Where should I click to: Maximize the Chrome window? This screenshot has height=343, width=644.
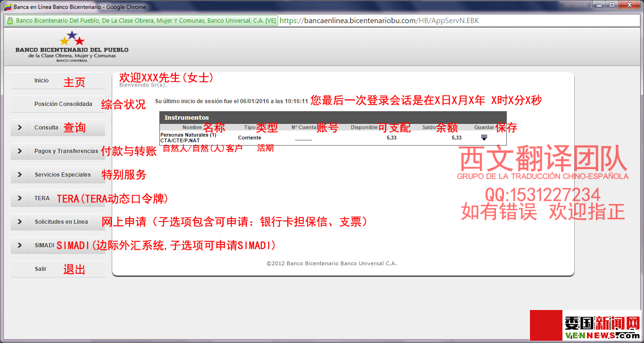pyautogui.click(x=612, y=5)
